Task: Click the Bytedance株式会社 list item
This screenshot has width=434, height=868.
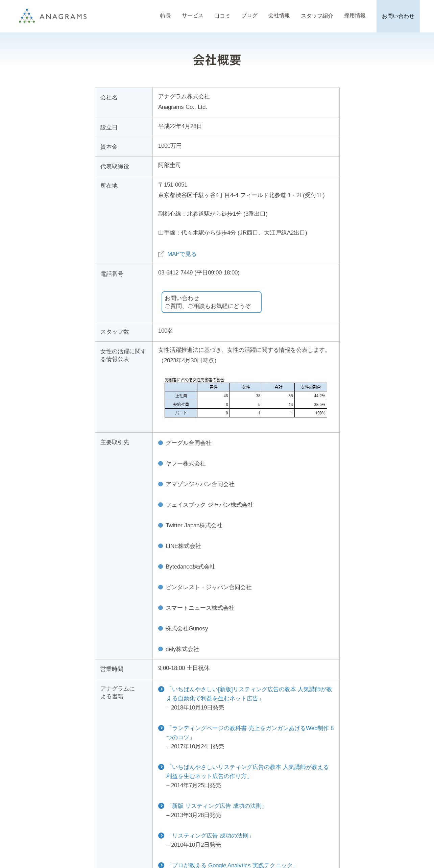Action: (x=190, y=566)
